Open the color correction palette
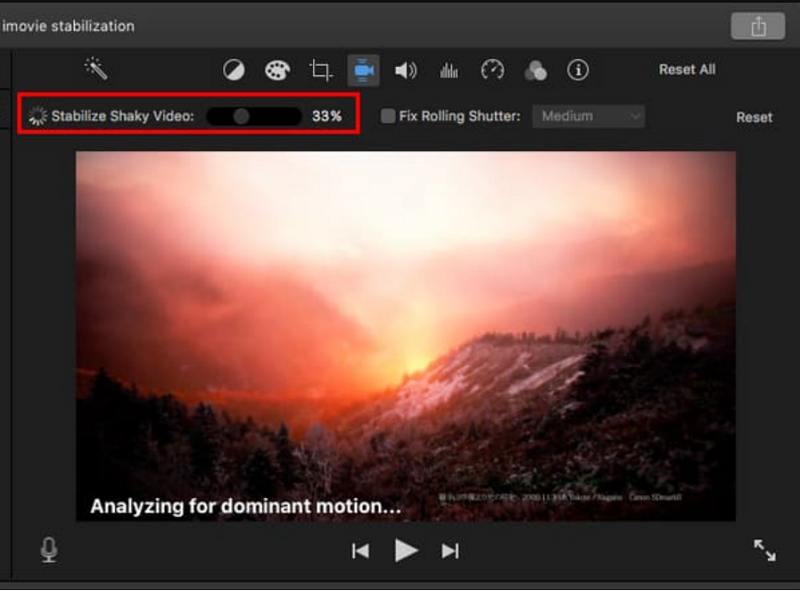800x590 pixels. [x=278, y=70]
